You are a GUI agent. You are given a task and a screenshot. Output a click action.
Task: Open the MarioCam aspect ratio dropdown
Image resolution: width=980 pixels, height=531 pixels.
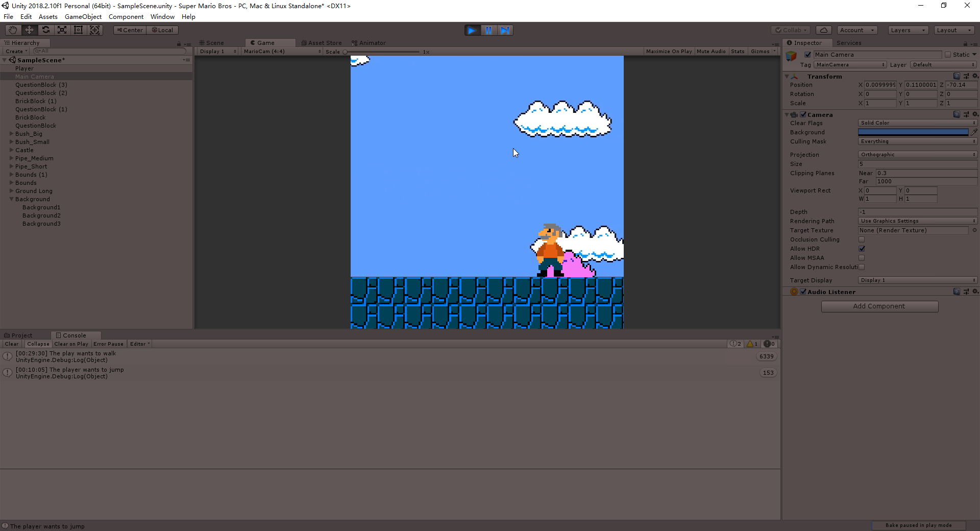282,52
